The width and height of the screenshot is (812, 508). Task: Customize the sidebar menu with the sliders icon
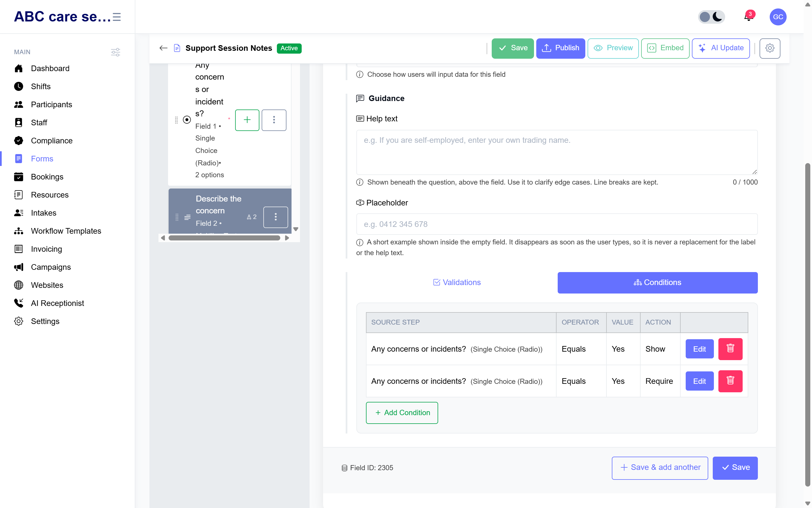point(115,52)
